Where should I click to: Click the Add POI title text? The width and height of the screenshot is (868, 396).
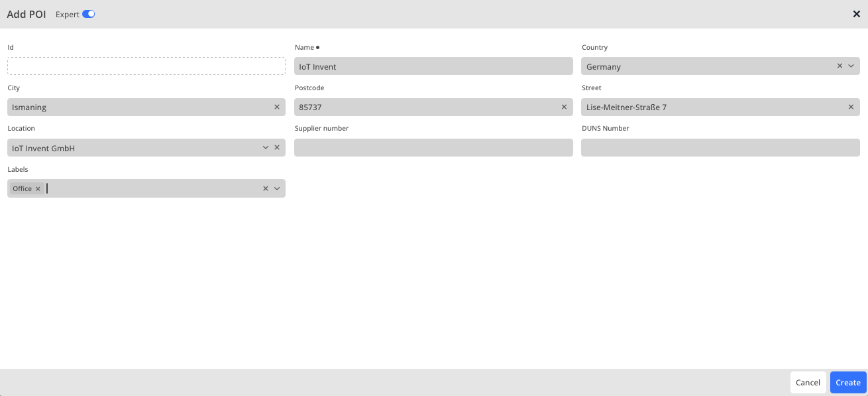point(27,14)
